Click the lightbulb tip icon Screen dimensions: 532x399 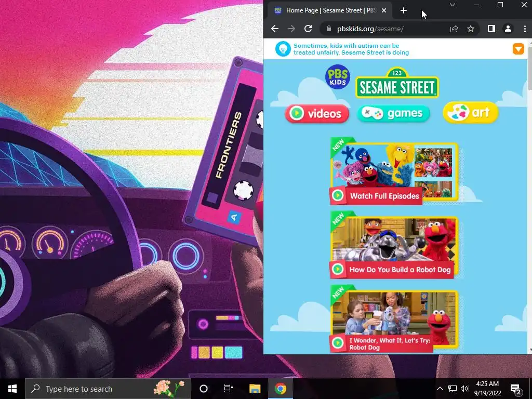pos(283,49)
